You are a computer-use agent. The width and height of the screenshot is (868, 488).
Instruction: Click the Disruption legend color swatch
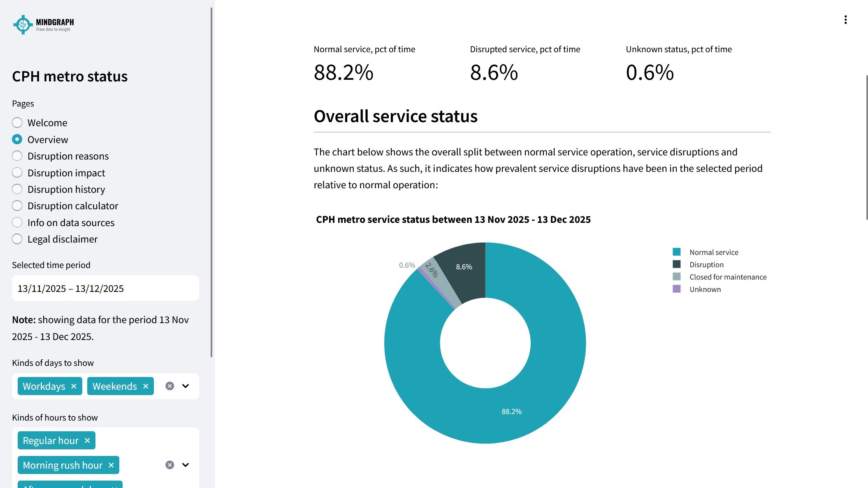[676, 264]
